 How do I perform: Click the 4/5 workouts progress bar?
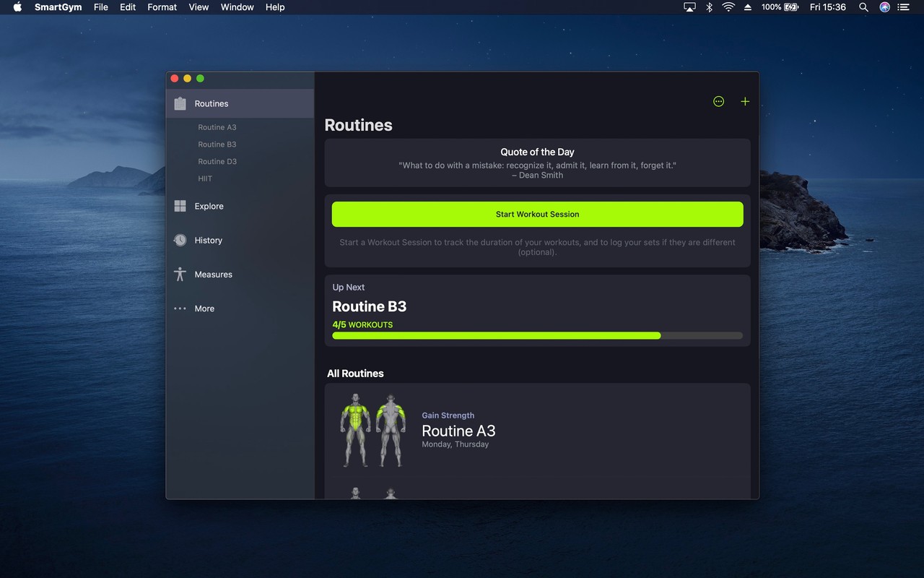point(537,335)
